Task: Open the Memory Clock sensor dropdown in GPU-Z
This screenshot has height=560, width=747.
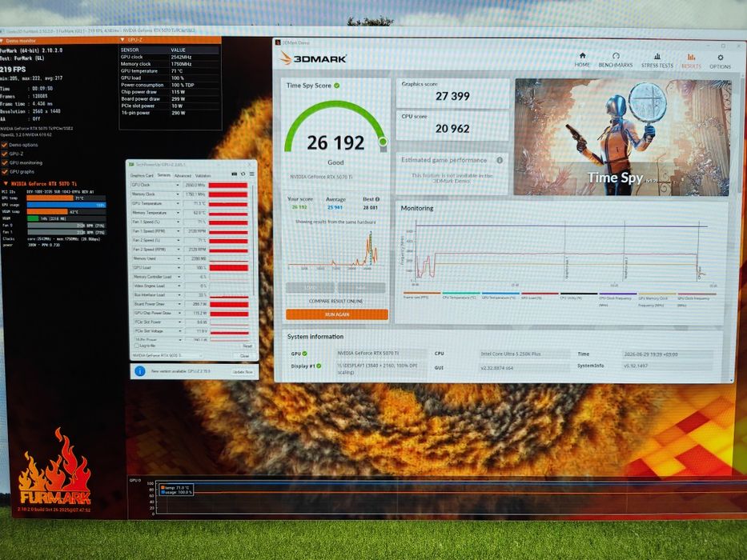Action: point(178,194)
